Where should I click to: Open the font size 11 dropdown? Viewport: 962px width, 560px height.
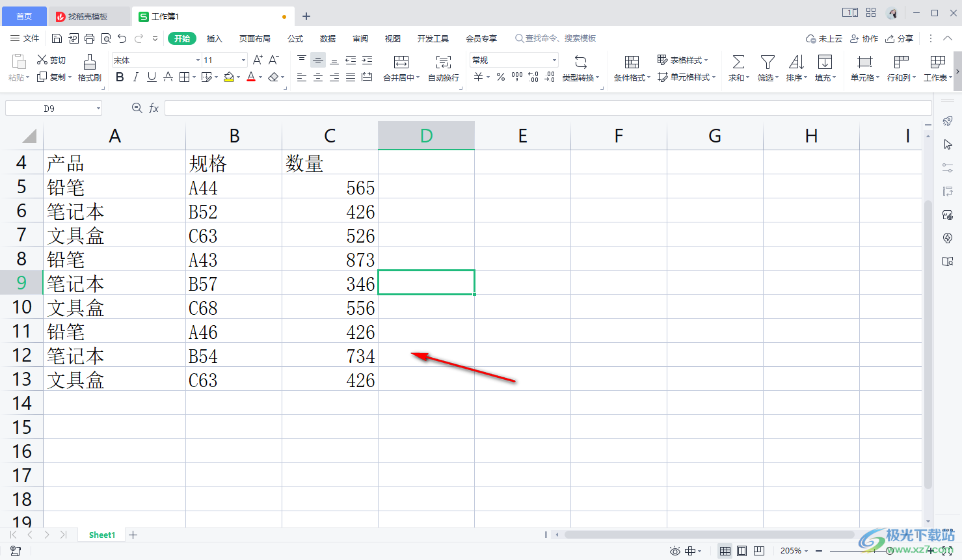(x=243, y=60)
